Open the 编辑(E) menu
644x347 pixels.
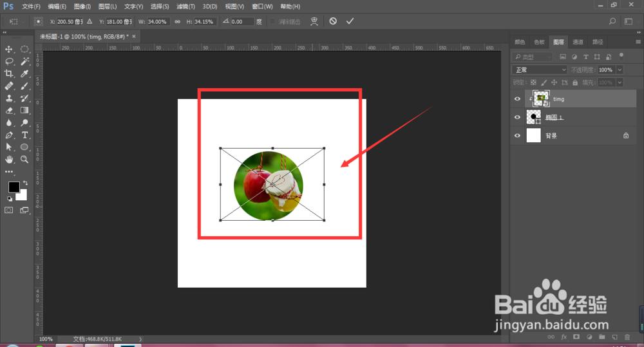[x=57, y=6]
